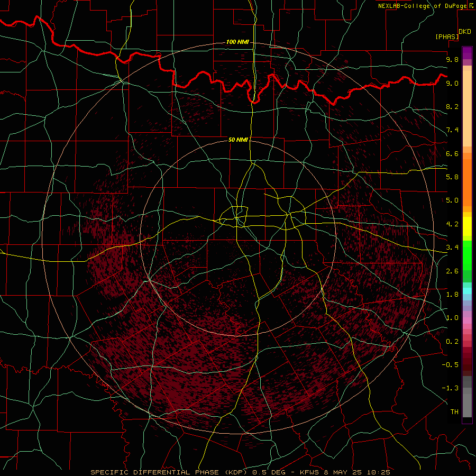Image resolution: width=476 pixels, height=476 pixels.
Task: Click the [PHAS] units label
Action: coord(446,36)
